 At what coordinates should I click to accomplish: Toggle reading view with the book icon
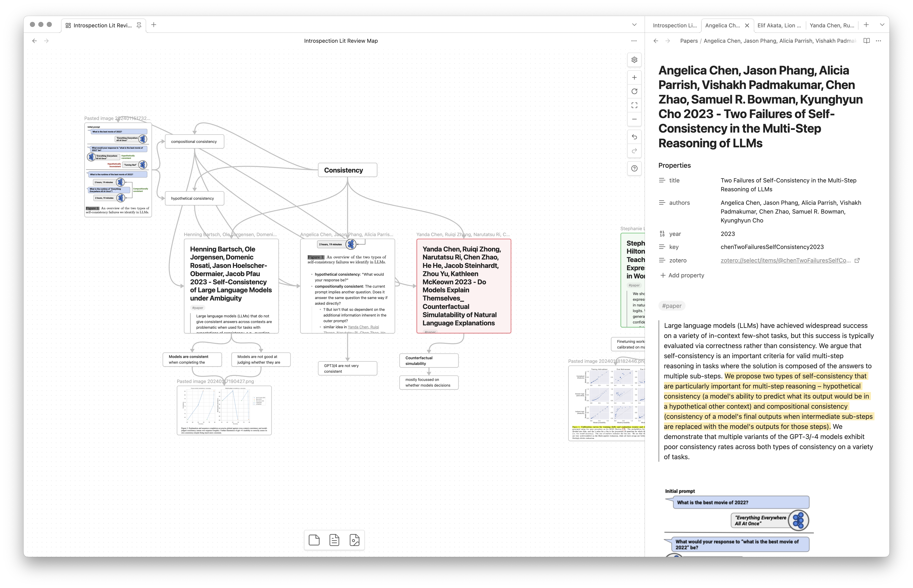click(x=866, y=40)
